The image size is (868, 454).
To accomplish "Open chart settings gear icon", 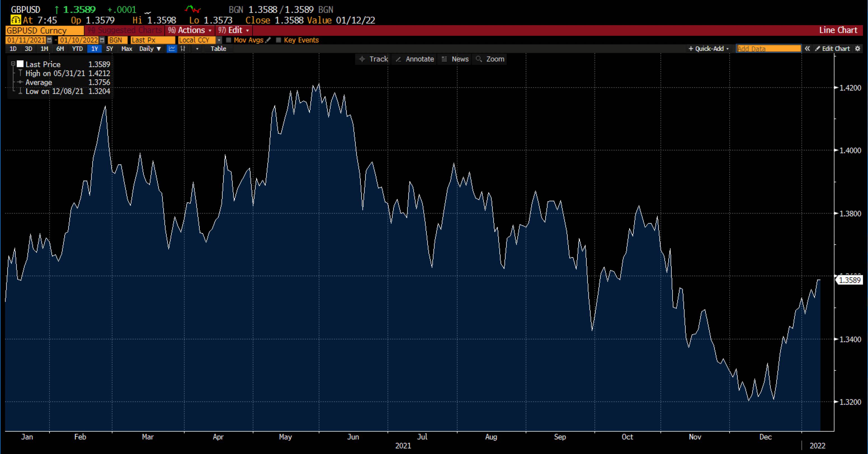I will 858,49.
